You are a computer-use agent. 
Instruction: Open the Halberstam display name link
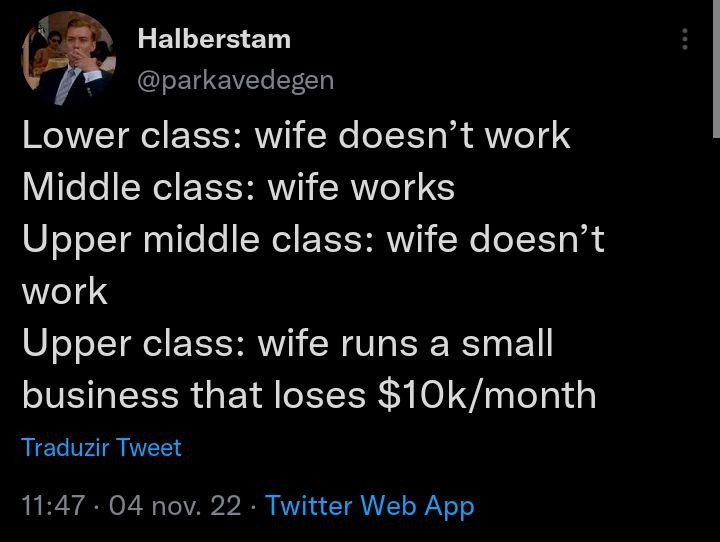[x=214, y=39]
